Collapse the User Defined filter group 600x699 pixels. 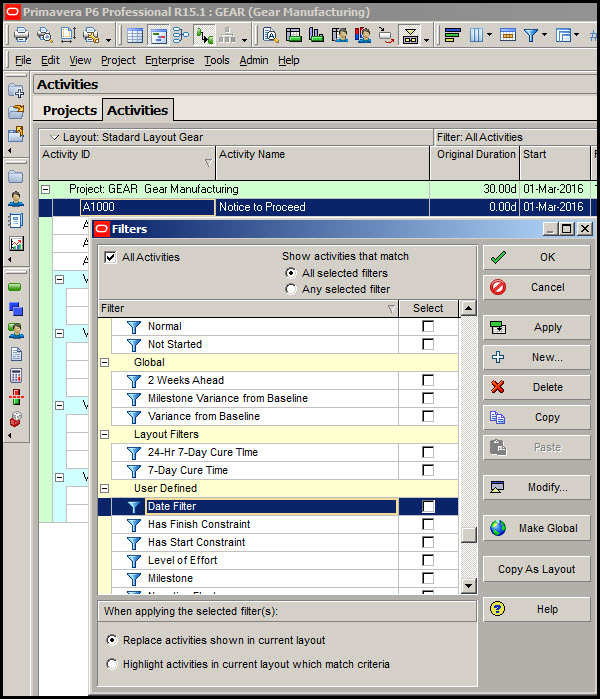coord(104,489)
